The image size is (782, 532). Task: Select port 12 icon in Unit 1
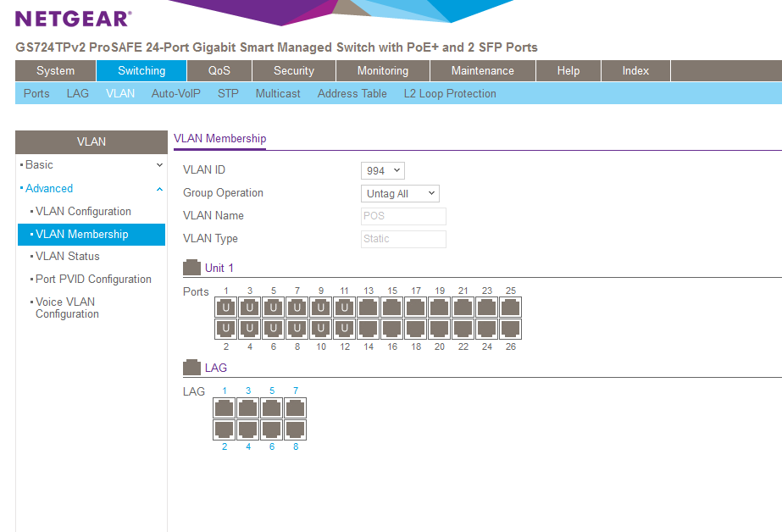tap(345, 329)
